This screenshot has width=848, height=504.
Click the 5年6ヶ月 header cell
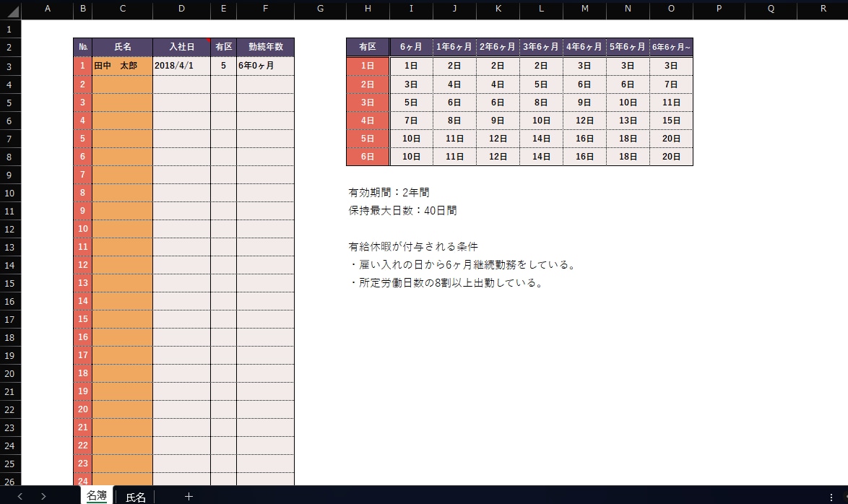click(x=628, y=47)
